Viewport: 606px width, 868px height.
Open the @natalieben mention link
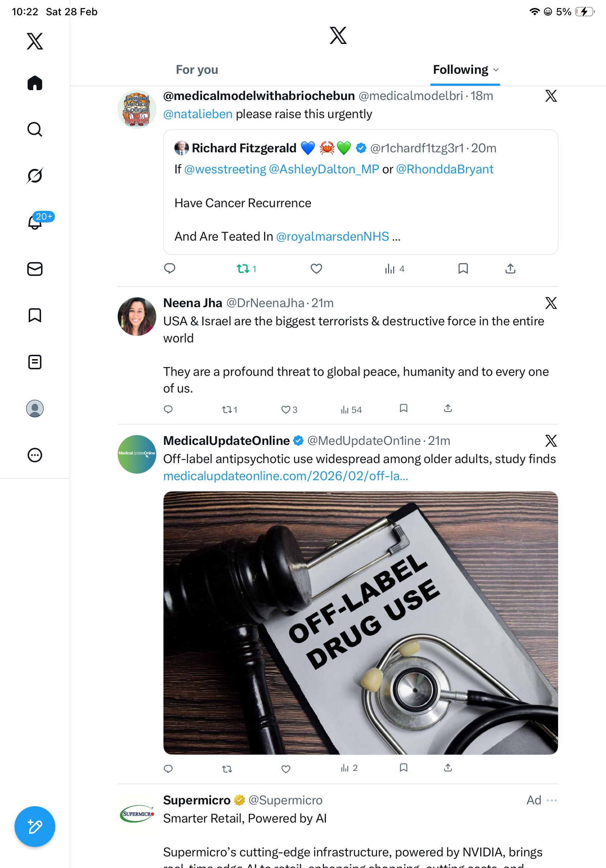198,114
